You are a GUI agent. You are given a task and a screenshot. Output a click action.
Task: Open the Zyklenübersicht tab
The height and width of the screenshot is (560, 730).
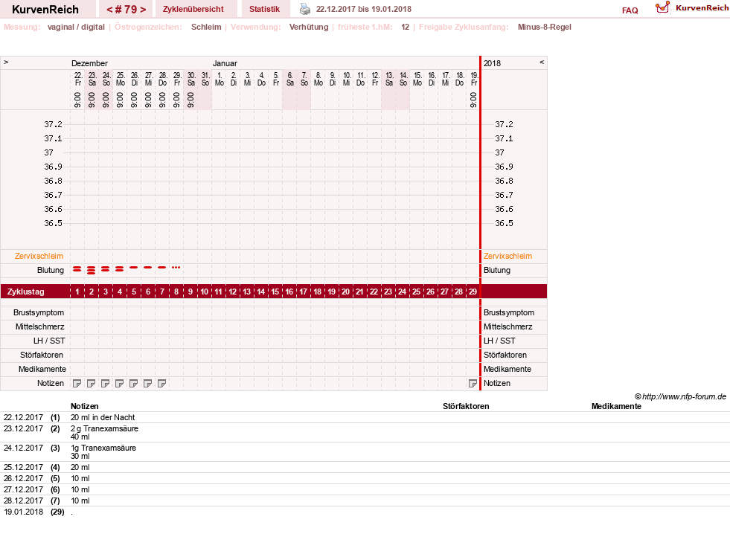click(x=193, y=10)
